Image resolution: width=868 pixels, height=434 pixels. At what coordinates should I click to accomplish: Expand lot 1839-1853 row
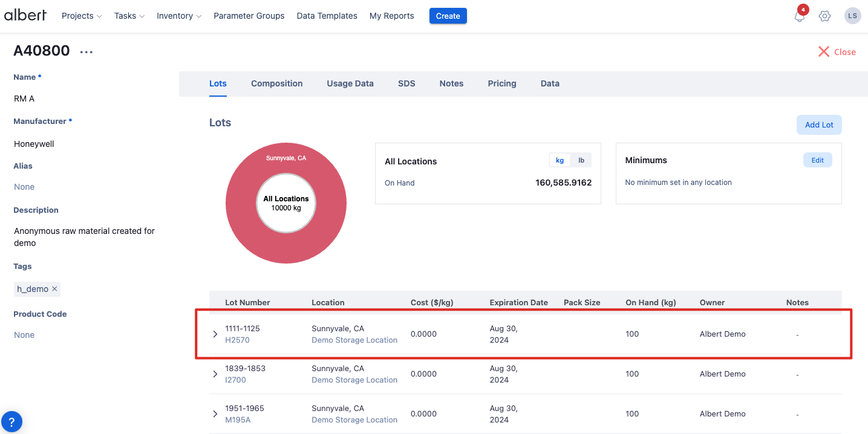point(215,374)
